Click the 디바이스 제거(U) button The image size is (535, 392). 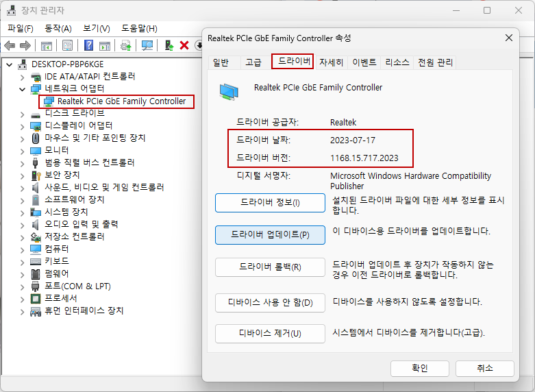pyautogui.click(x=270, y=334)
